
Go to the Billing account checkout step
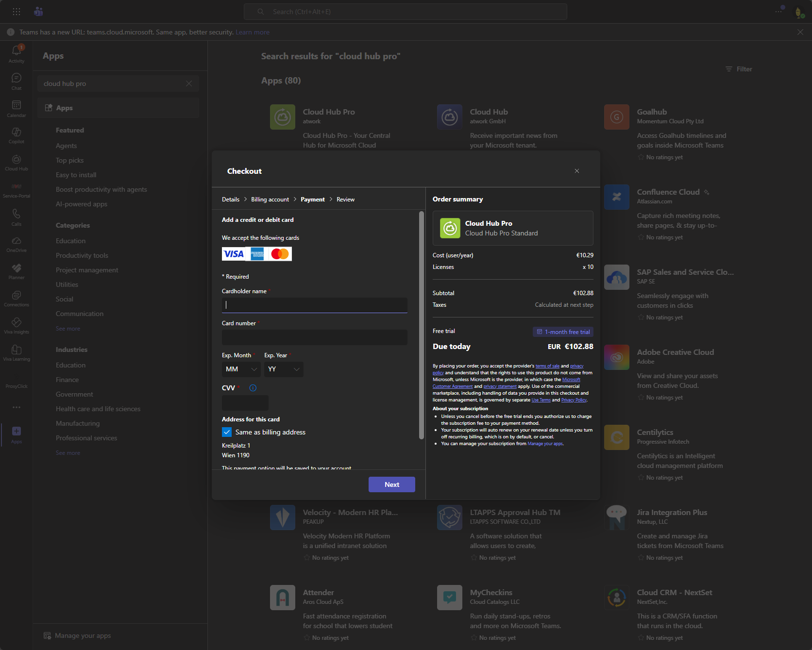click(270, 200)
